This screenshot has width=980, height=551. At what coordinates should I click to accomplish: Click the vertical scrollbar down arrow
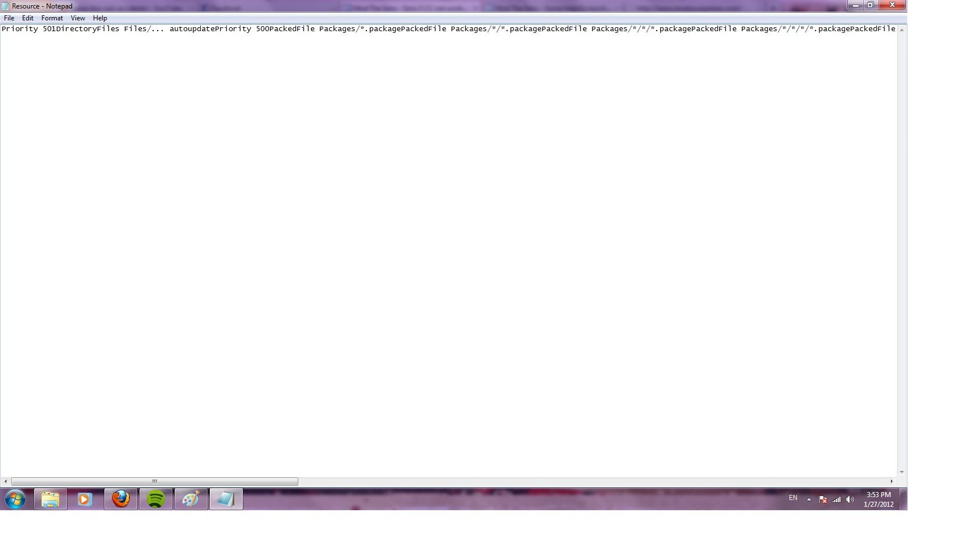[x=902, y=472]
